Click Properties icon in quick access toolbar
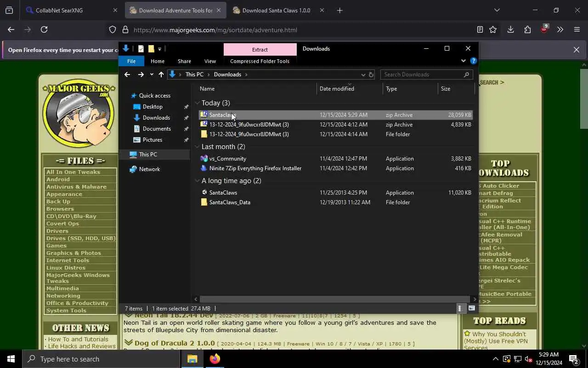Viewport: 588px width, 368px height. point(141,49)
